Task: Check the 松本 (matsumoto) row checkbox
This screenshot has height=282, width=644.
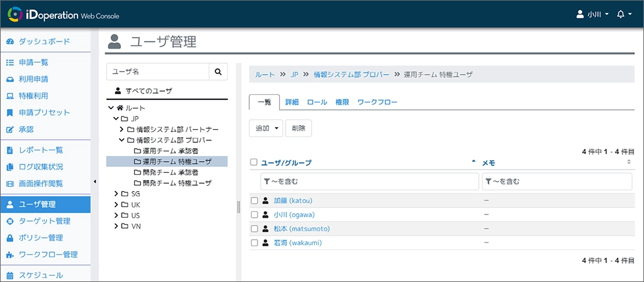Action: coord(254,229)
